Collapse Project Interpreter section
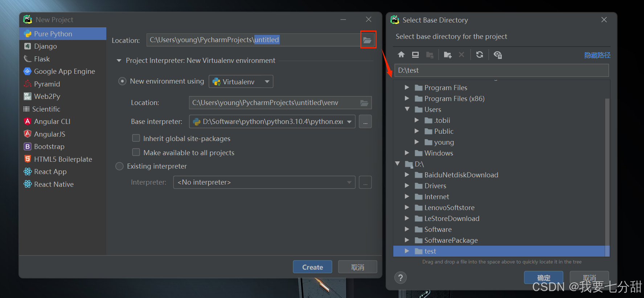 [119, 61]
